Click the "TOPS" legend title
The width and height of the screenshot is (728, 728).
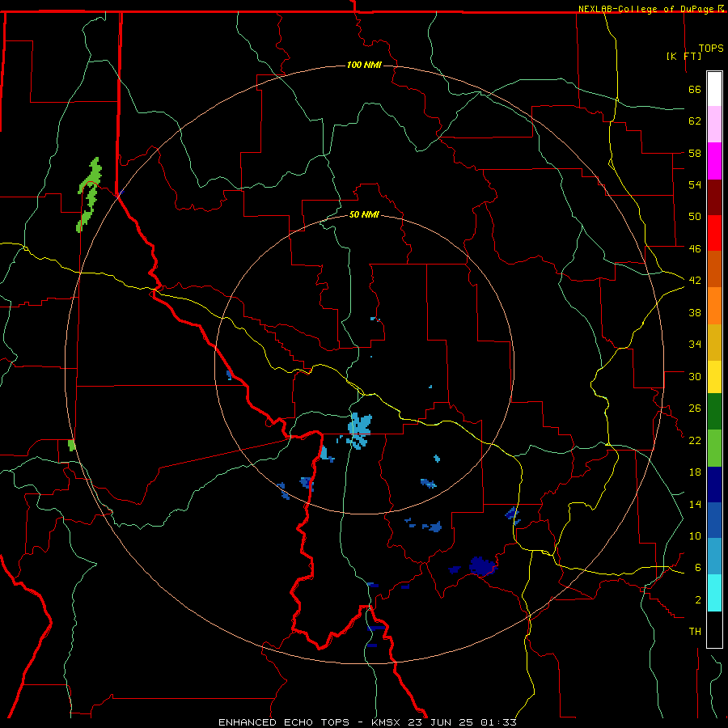click(x=711, y=48)
